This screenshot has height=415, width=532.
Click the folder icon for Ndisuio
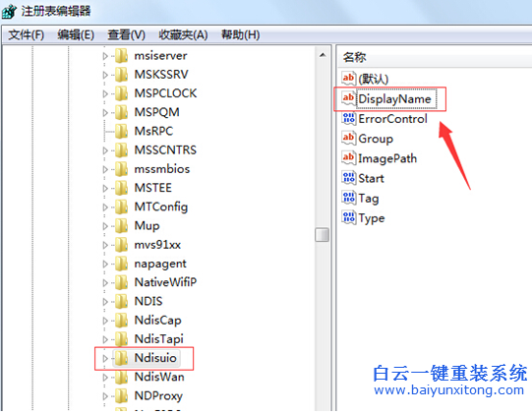point(121,358)
